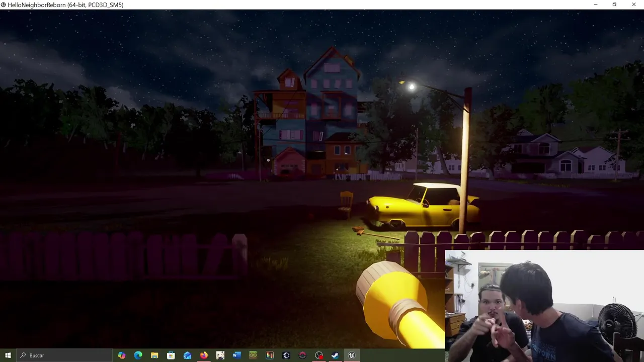
Task: Click the HelloNeighborReborn window title text
Action: (x=66, y=5)
